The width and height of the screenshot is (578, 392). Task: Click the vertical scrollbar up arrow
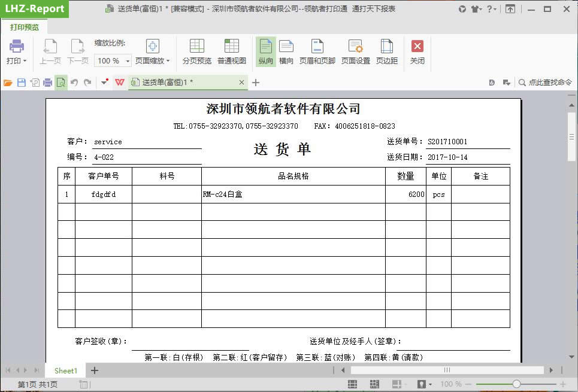pyautogui.click(x=572, y=105)
